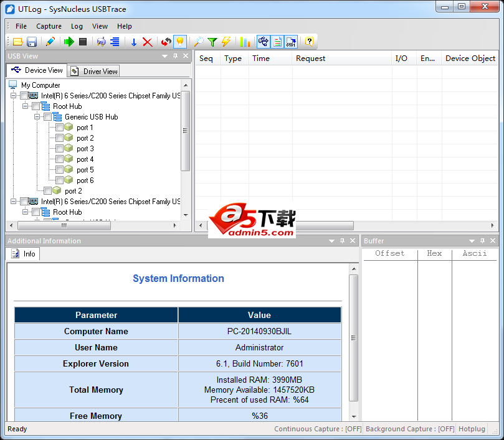Open the Additional Information panel dropdown arrow
The width and height of the screenshot is (504, 440).
pos(331,241)
